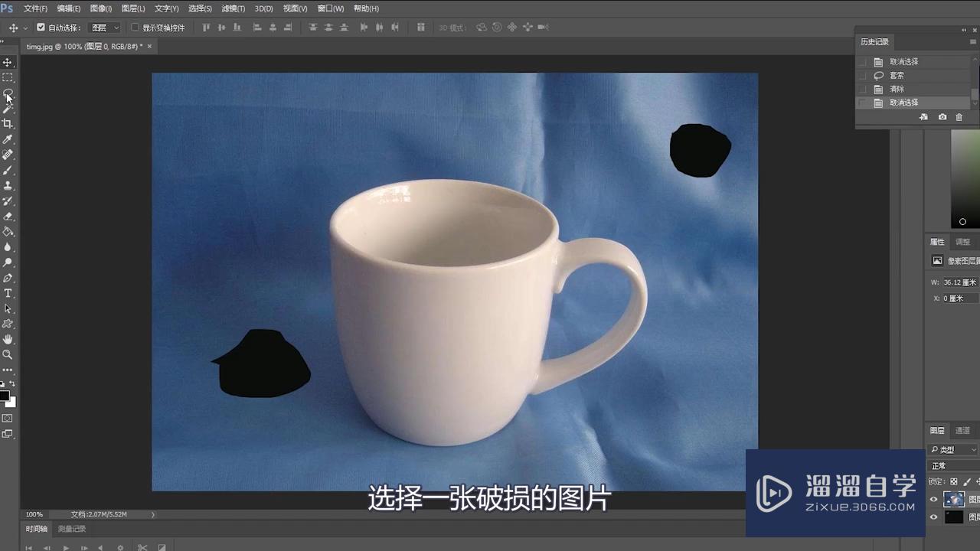Image resolution: width=980 pixels, height=551 pixels.
Task: Swap foreground and background colors
Action: (12, 384)
